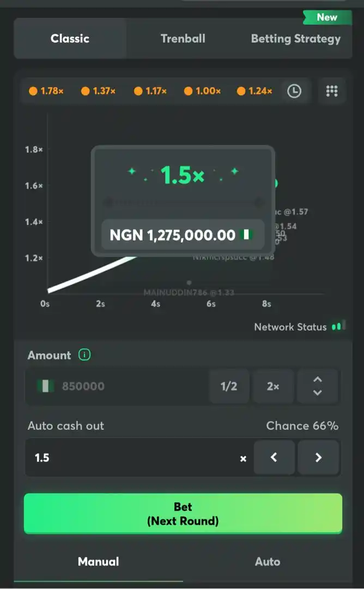This screenshot has height=589, width=364.
Task: Click the orange 1.78x history result
Action: [x=46, y=91]
